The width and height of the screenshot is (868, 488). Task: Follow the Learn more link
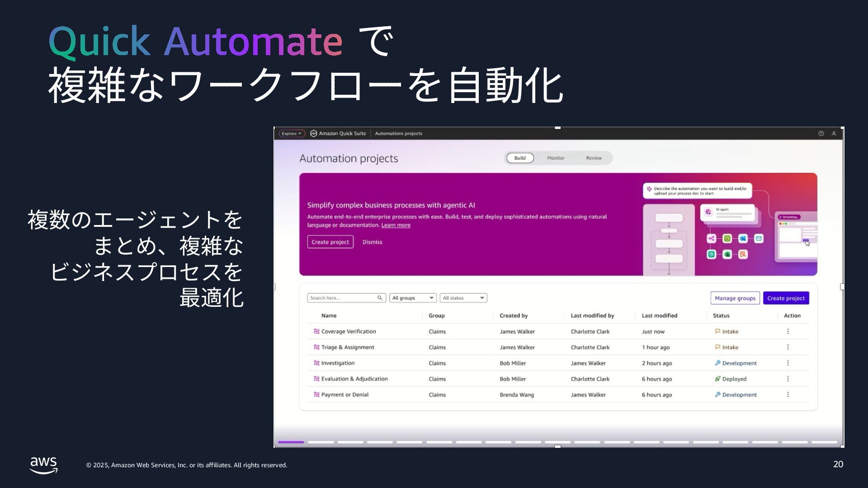coord(396,225)
